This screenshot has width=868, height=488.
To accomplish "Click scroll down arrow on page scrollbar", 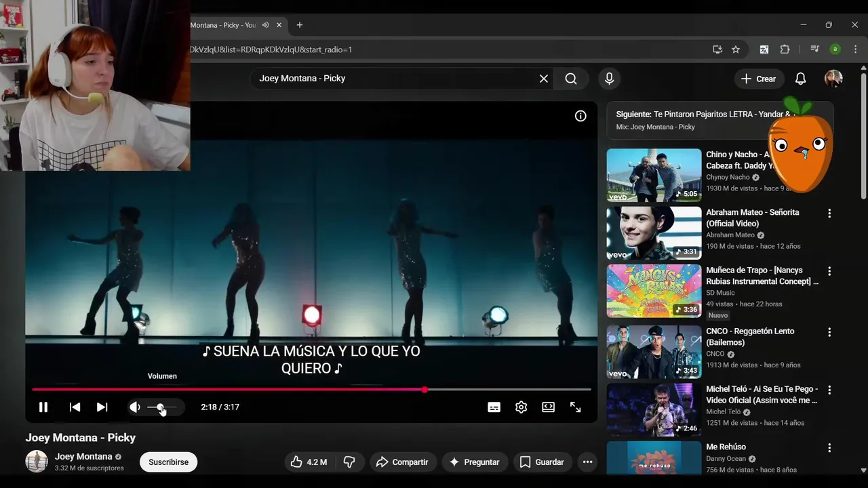I will 863,470.
